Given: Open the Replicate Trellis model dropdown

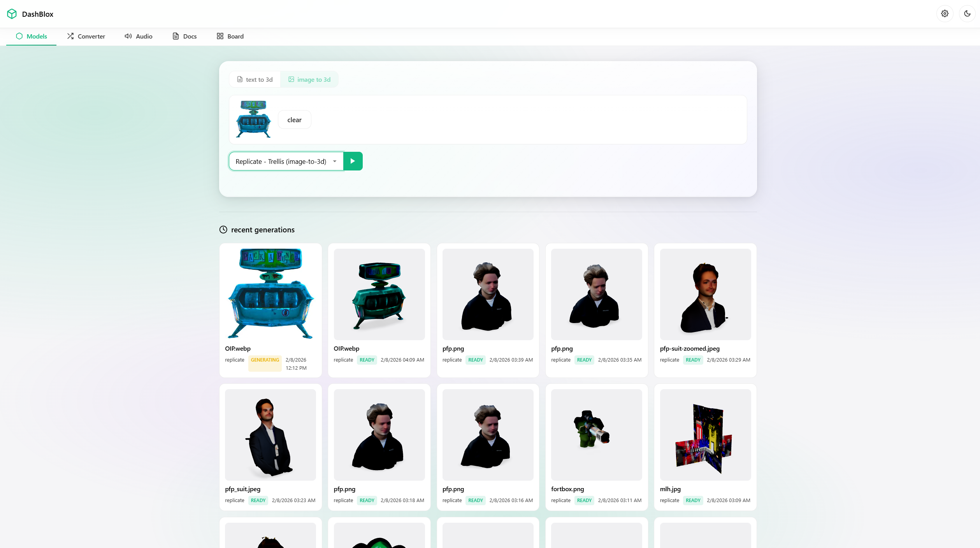Looking at the screenshot, I should pos(281,162).
